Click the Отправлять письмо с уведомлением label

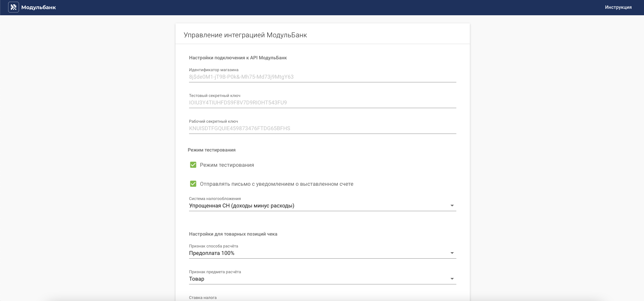[277, 184]
